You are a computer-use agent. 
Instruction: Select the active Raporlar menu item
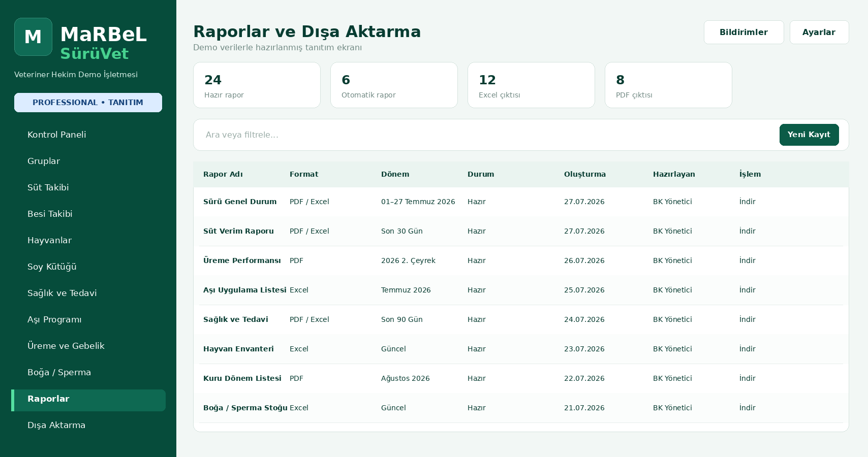[x=88, y=400]
